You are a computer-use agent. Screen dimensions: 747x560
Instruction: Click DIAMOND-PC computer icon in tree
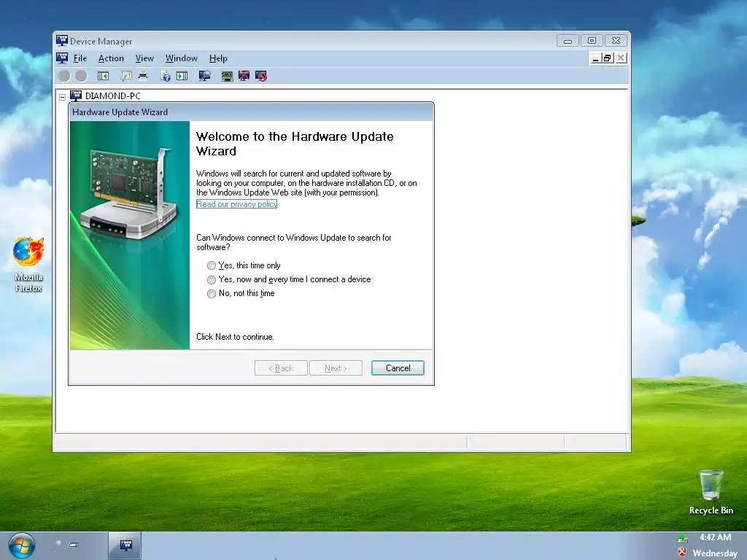click(76, 96)
